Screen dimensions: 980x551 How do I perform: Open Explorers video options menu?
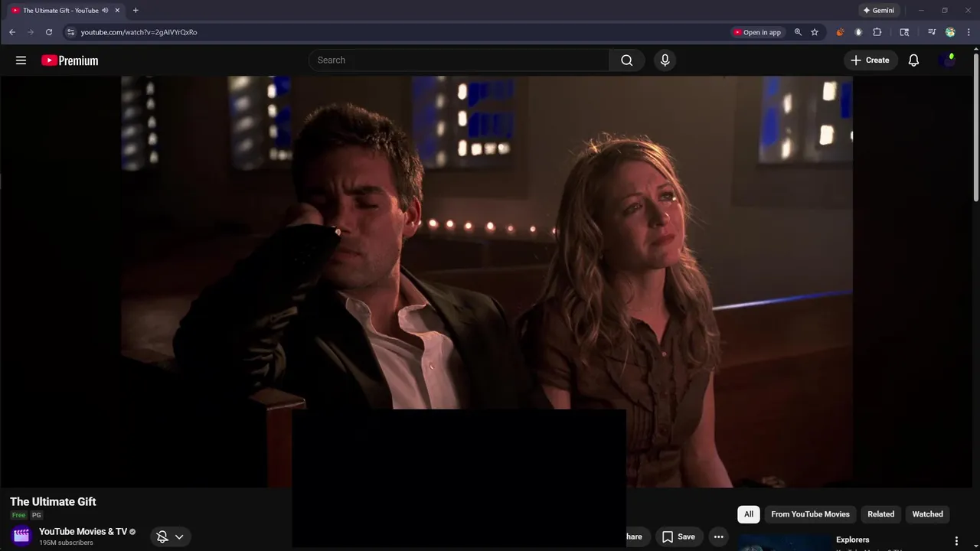click(956, 541)
